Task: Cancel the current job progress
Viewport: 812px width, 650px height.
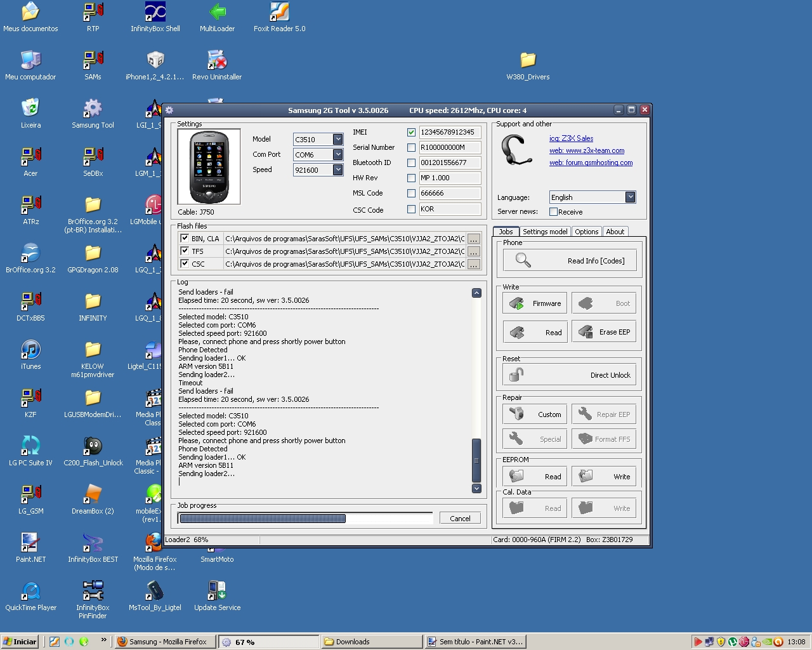Action: (460, 518)
